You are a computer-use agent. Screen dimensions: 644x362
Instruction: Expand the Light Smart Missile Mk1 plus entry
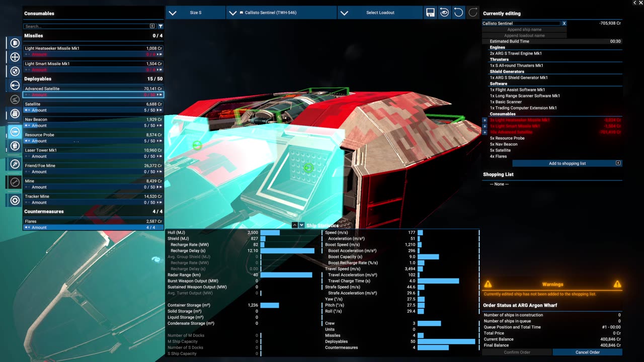point(485,126)
